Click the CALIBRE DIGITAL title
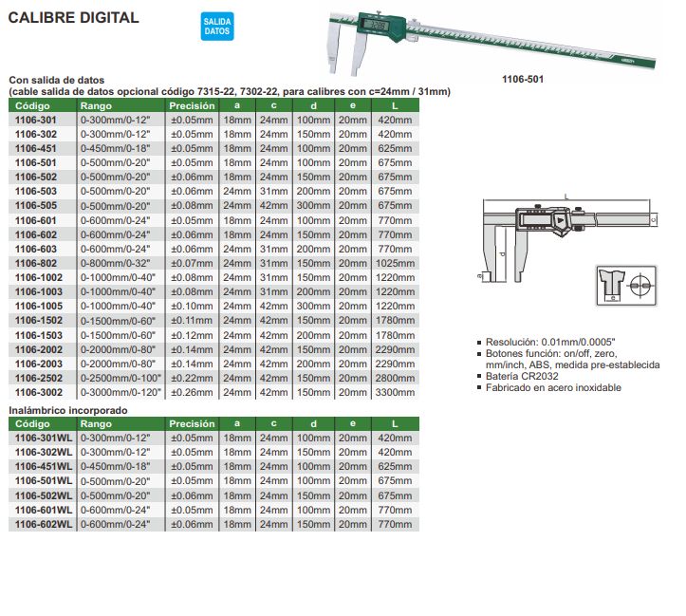This screenshot has width=686, height=616. pyautogui.click(x=73, y=17)
